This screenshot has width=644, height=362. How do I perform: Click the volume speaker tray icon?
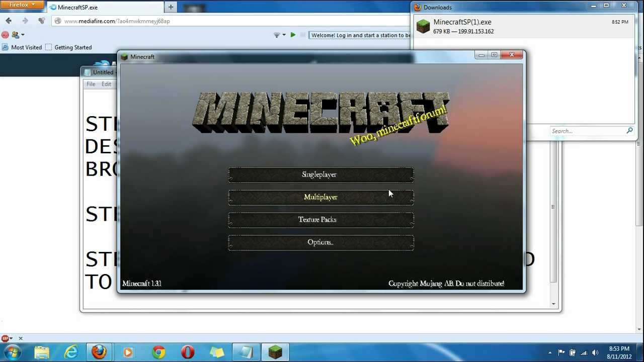tap(596, 352)
